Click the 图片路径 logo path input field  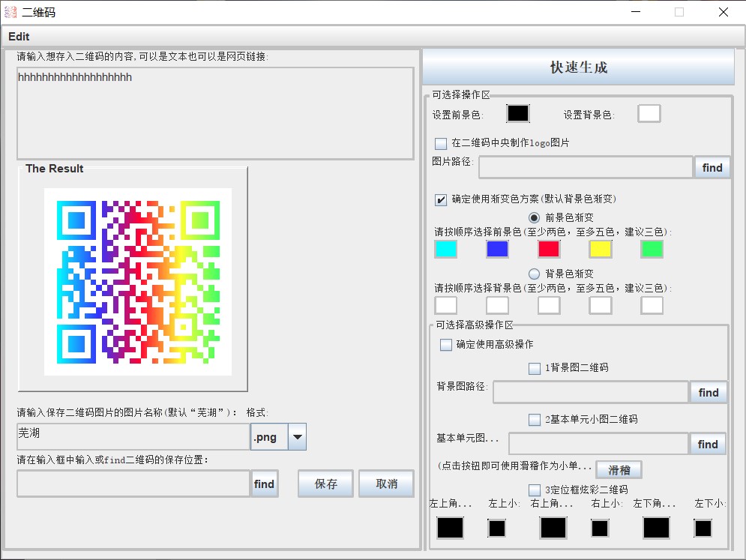586,167
